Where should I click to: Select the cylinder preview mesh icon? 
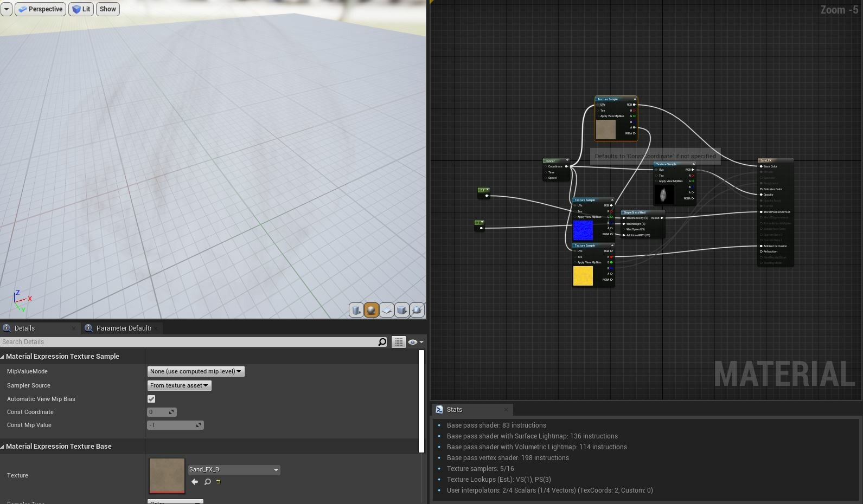[356, 310]
